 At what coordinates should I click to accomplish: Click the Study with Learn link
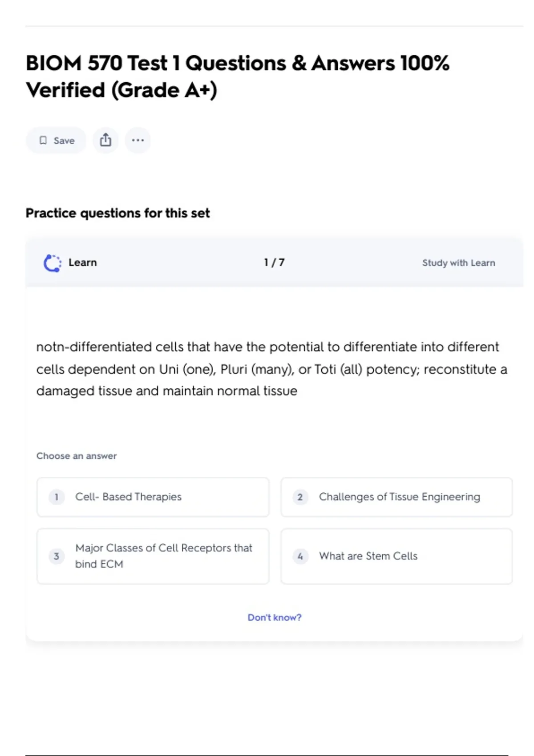pos(458,263)
